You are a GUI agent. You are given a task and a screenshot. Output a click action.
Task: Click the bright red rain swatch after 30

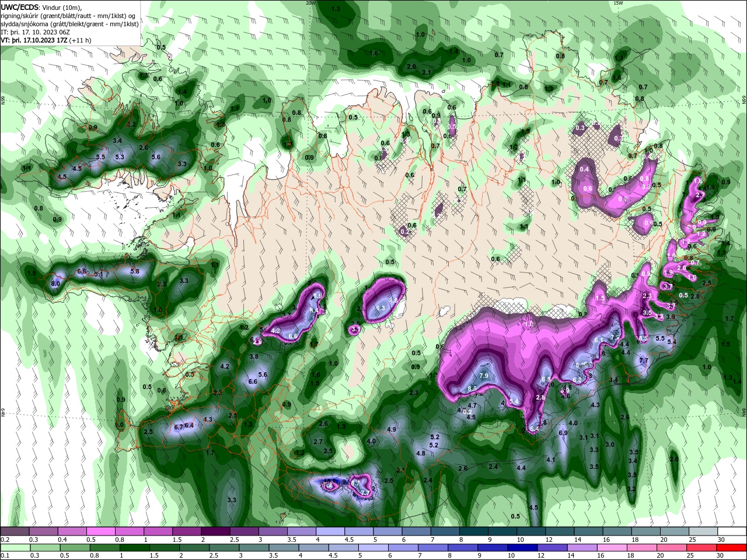coord(732,548)
